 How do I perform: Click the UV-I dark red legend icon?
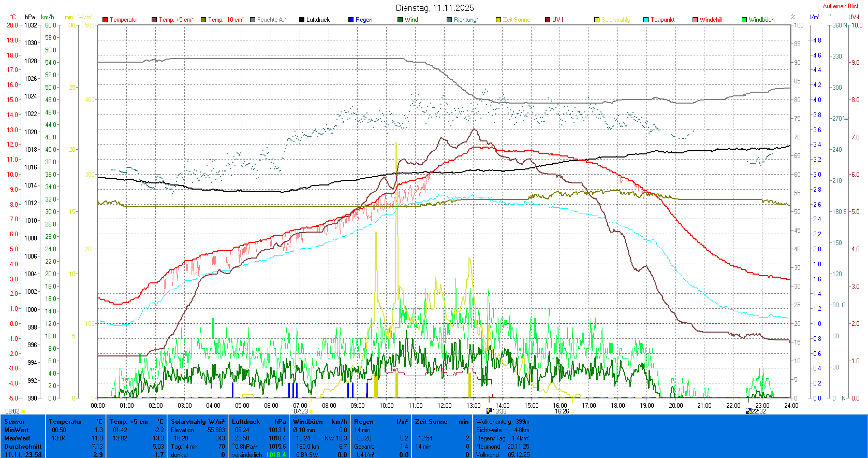coord(548,20)
